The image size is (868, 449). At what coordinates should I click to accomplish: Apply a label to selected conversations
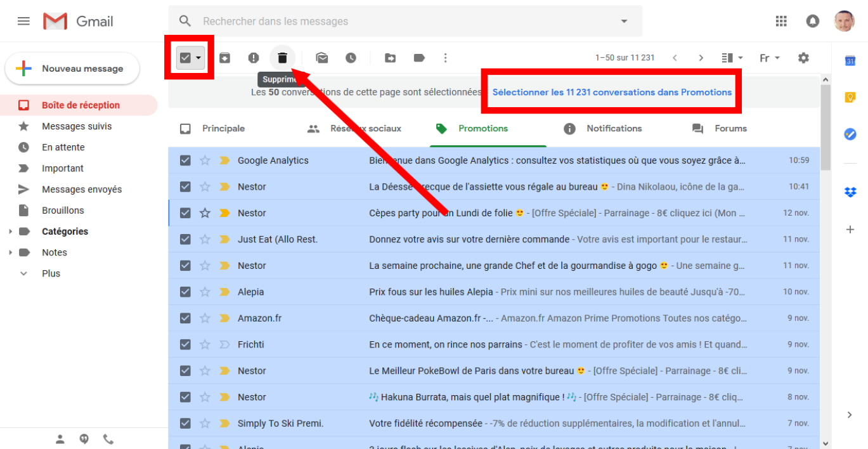click(419, 58)
